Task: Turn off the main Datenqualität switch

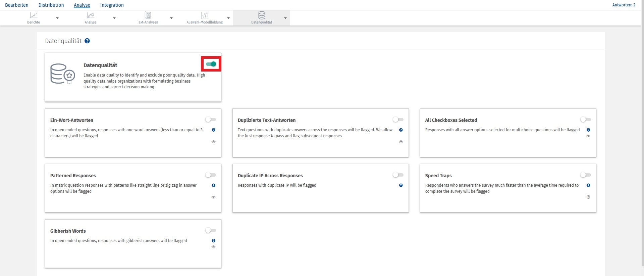Action: pos(211,64)
